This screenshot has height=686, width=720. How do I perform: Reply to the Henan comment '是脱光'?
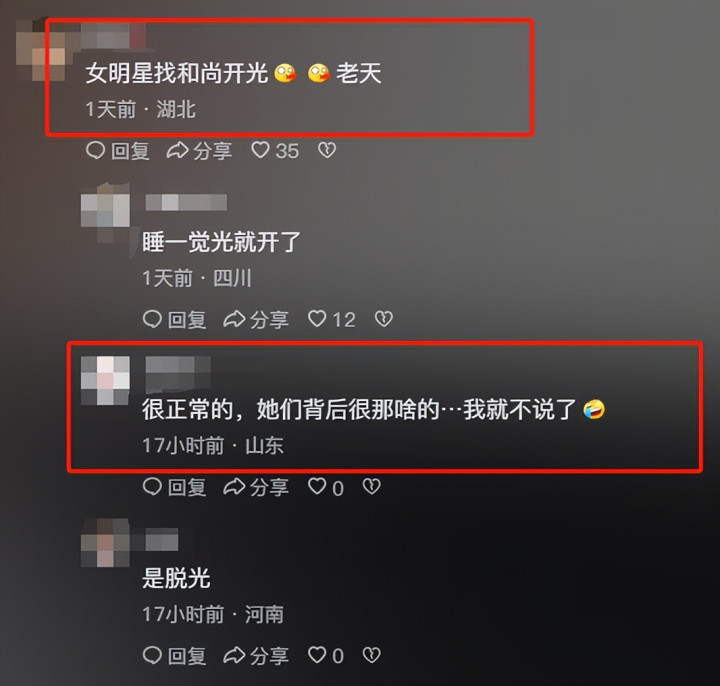[174, 656]
